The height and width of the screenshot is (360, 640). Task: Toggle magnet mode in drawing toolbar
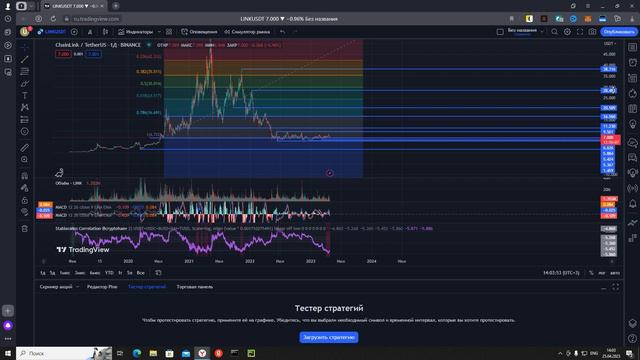tap(25, 176)
